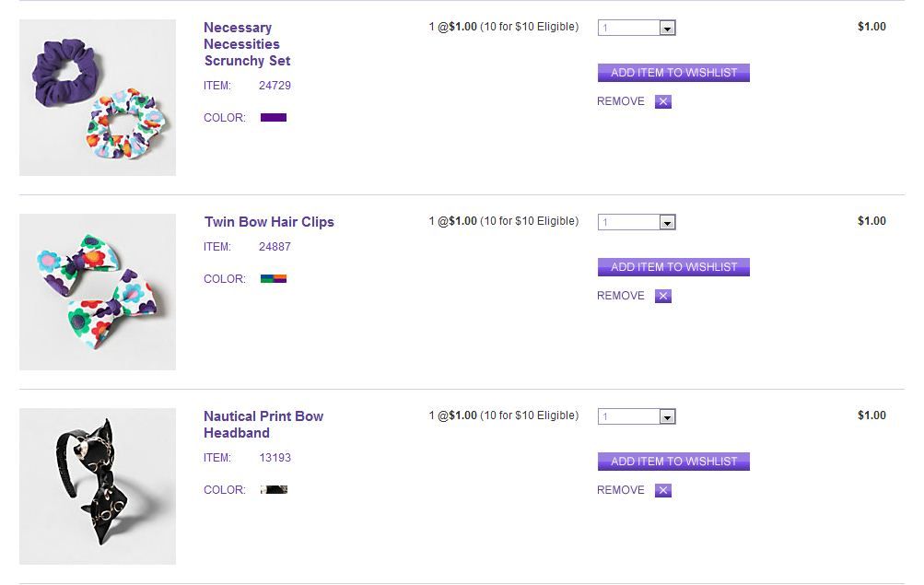Viewport: 924px width, 585px height.
Task: Remove Necessary Necessities Scrunchy Set via X icon
Action: 663,102
